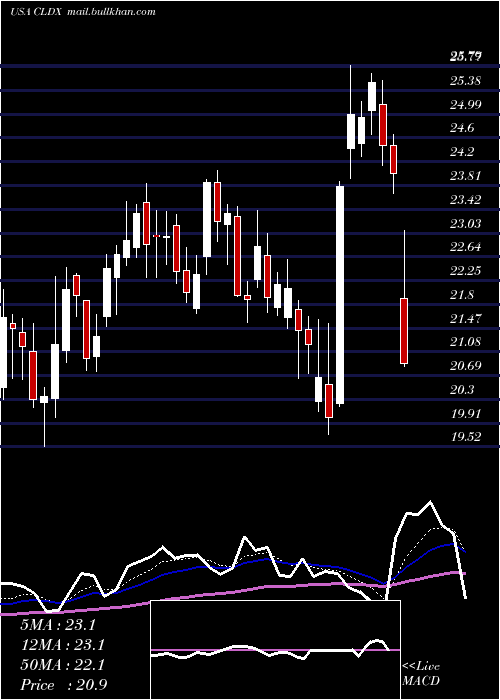
Task: Select the 24.6 price axis label
Action: click(x=462, y=128)
